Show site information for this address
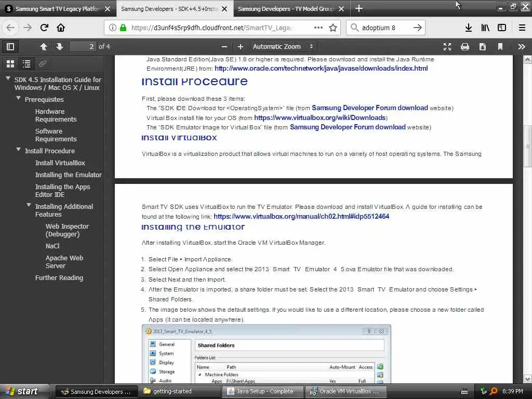The width and height of the screenshot is (532, 399). [112, 28]
